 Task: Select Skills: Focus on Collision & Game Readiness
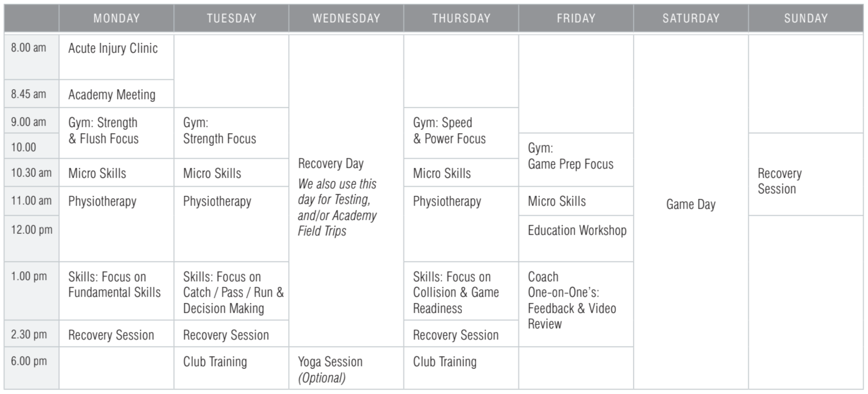[461, 291]
